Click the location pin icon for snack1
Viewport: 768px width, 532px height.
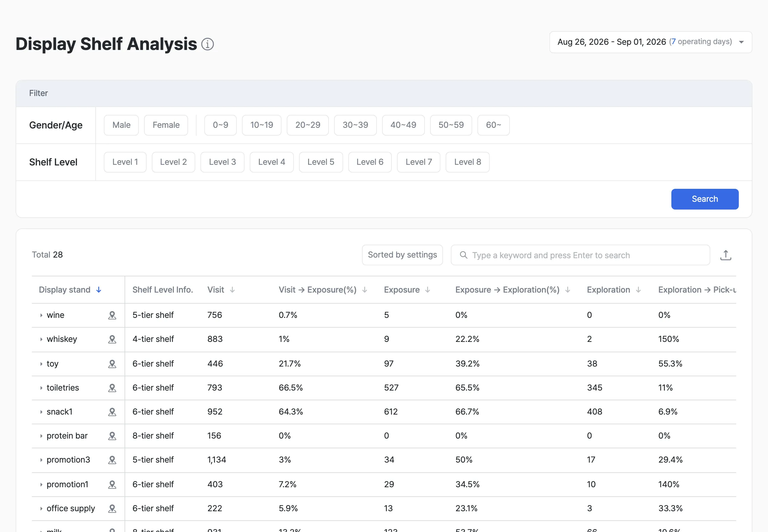coord(112,412)
